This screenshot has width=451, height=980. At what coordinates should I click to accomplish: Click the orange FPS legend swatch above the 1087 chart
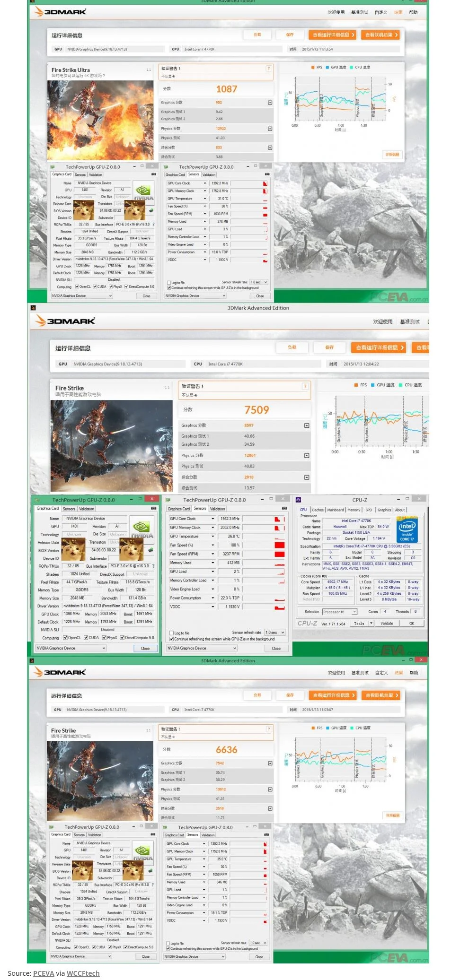pyautogui.click(x=313, y=68)
